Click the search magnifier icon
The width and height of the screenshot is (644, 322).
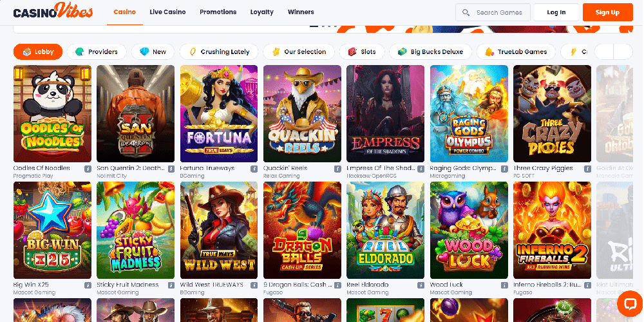[x=466, y=12]
